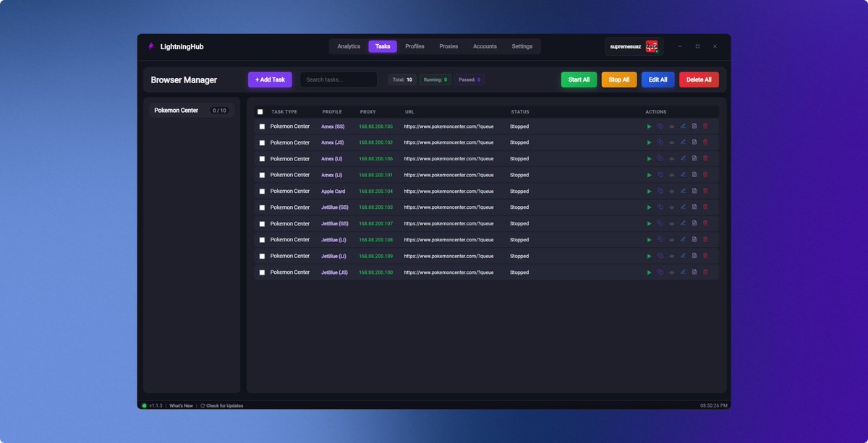The image size is (868, 443).
Task: Select the row checkbox for proxy 168.88.200.107
Action: point(262,224)
